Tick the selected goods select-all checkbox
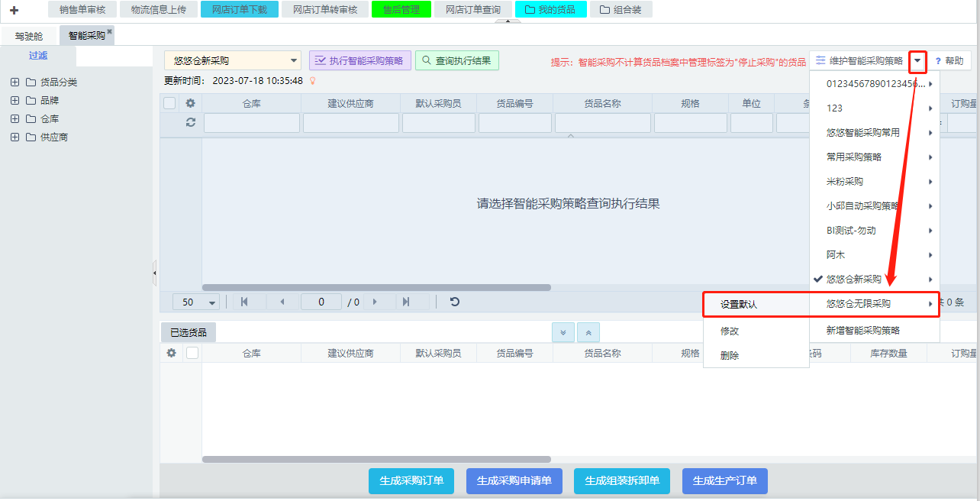Viewport: 980px width, 501px height. pos(192,353)
